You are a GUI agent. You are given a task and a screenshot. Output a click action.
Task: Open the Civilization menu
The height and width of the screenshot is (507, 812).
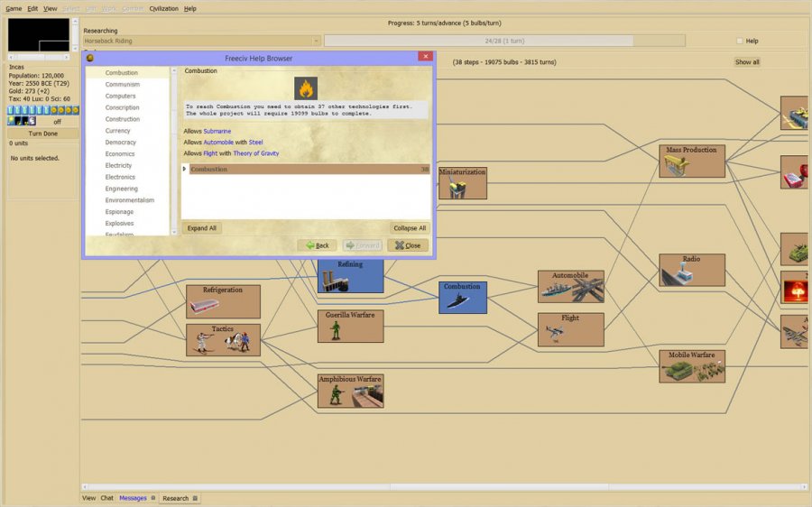(163, 8)
